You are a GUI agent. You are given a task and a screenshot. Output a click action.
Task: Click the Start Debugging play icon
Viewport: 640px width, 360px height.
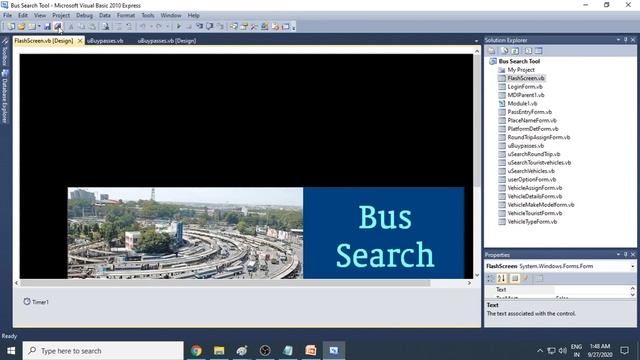178,27
